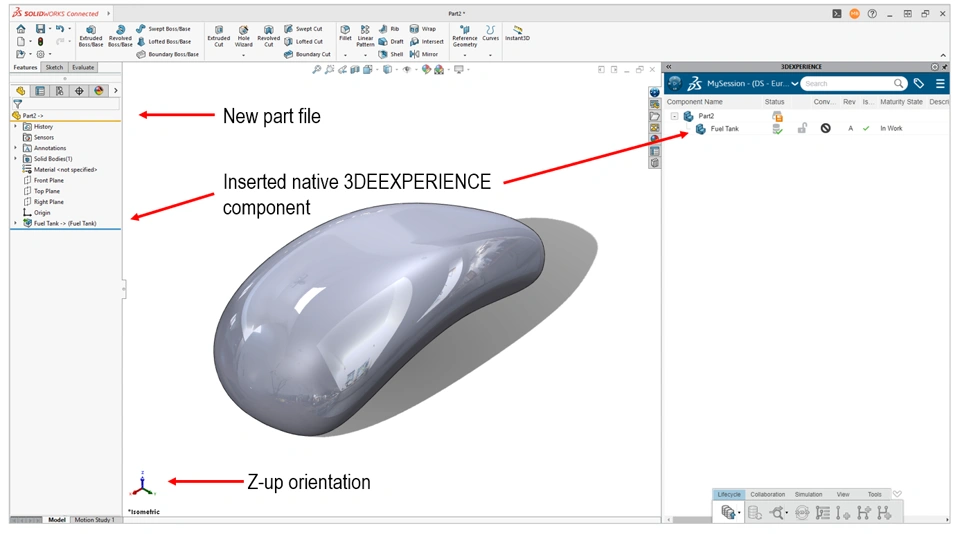
Task: Expand the Annotations tree item
Action: point(16,148)
